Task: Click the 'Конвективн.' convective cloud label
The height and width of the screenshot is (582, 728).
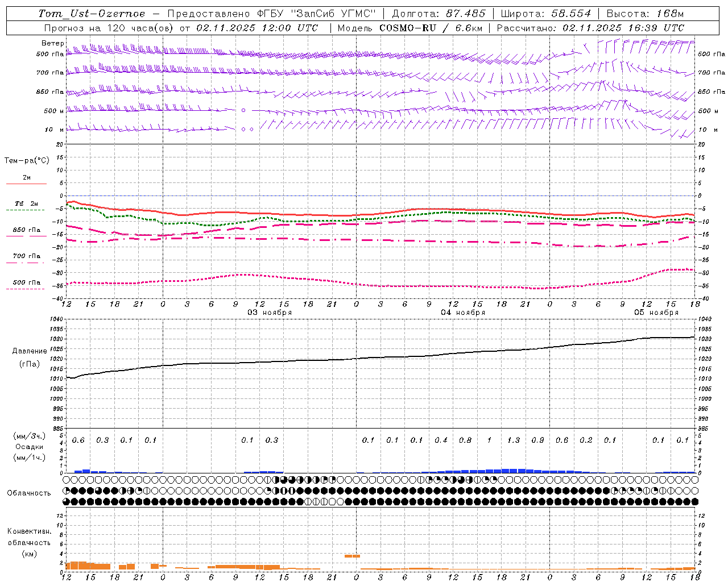Action: [29, 531]
